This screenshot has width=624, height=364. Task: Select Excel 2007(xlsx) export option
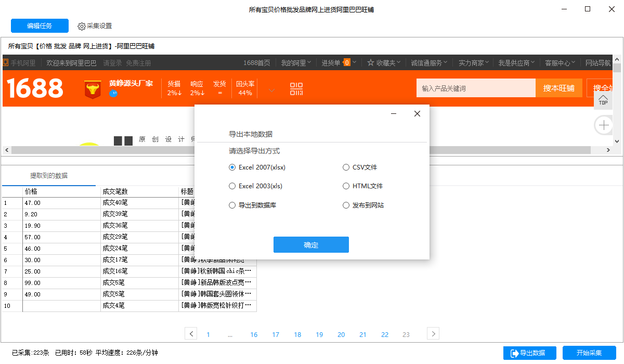tap(257, 167)
